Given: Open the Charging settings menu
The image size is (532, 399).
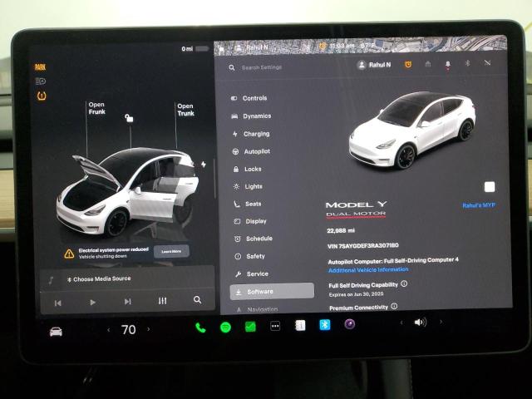Looking at the screenshot, I should click(x=251, y=134).
